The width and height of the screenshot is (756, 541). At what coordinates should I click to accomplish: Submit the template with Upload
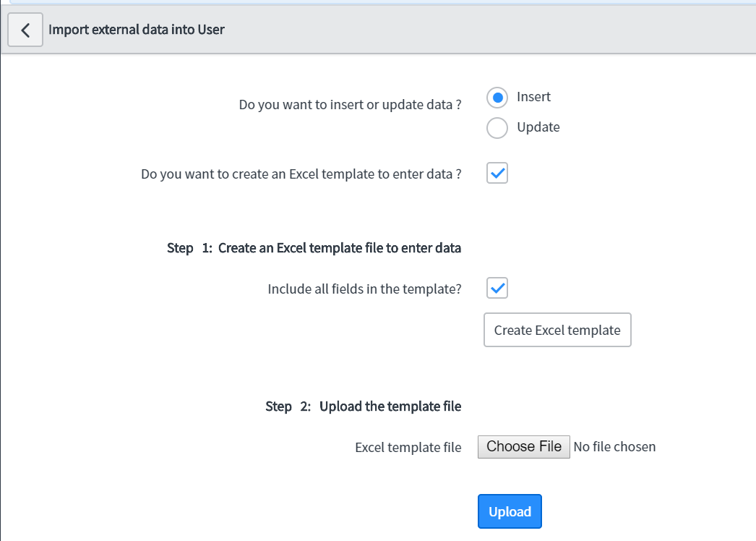tap(510, 511)
